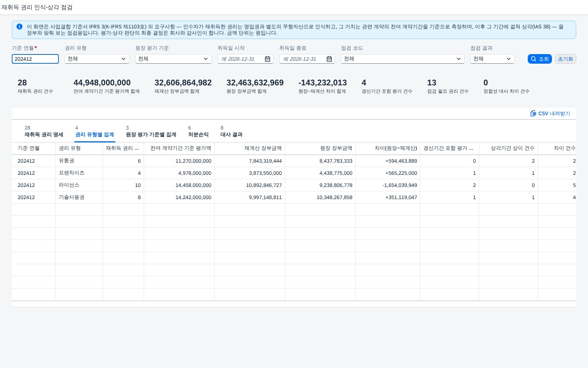The height and width of the screenshot is (368, 588).
Task: Open calendar picker for 취득일 종료
Action: [x=329, y=59]
